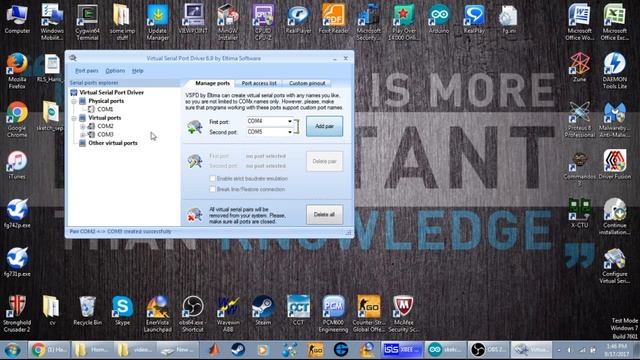
Task: Open the Configure Virtual Serial icon
Action: [615, 266]
